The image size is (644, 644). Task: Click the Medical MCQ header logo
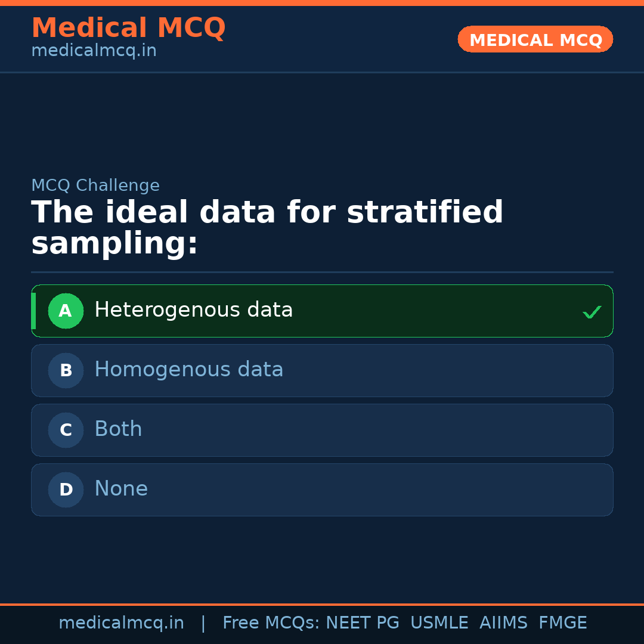(128, 27)
